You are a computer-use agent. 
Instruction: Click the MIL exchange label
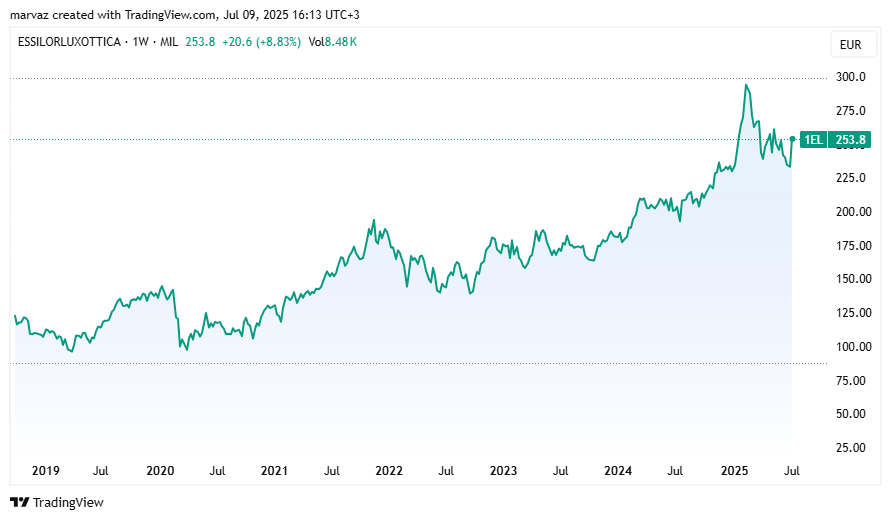(169, 41)
